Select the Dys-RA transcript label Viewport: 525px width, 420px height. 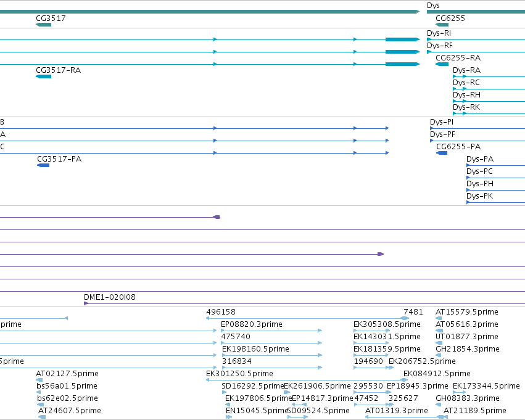click(x=467, y=70)
